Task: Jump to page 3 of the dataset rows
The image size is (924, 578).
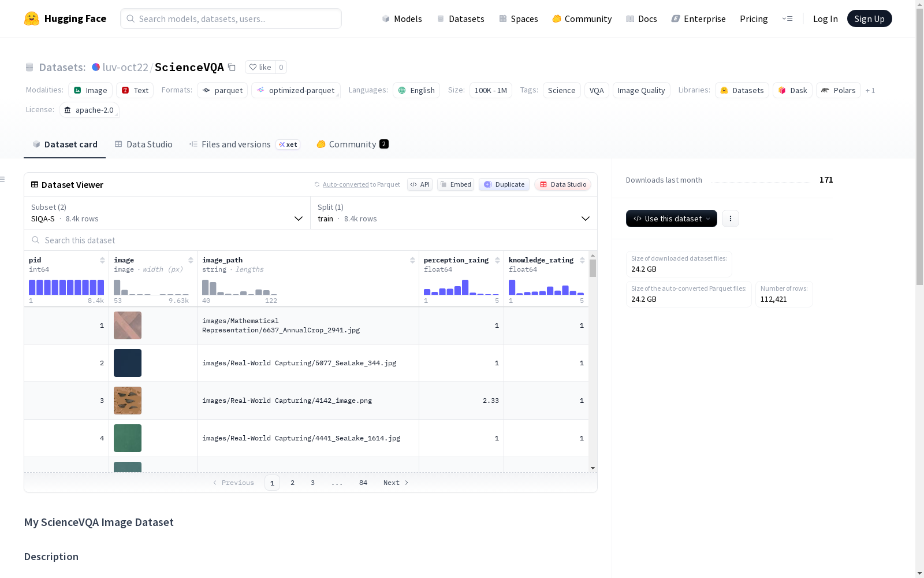Action: pos(313,483)
